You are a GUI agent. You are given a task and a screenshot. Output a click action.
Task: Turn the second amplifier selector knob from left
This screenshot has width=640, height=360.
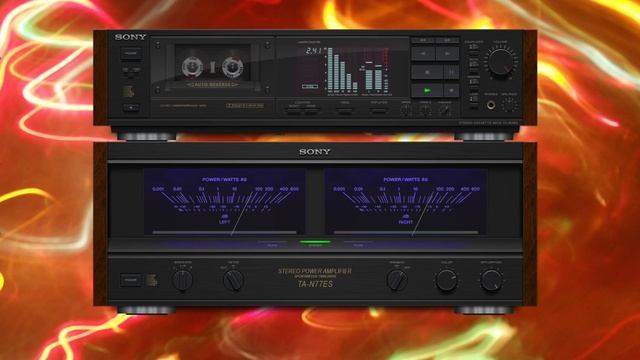233,280
